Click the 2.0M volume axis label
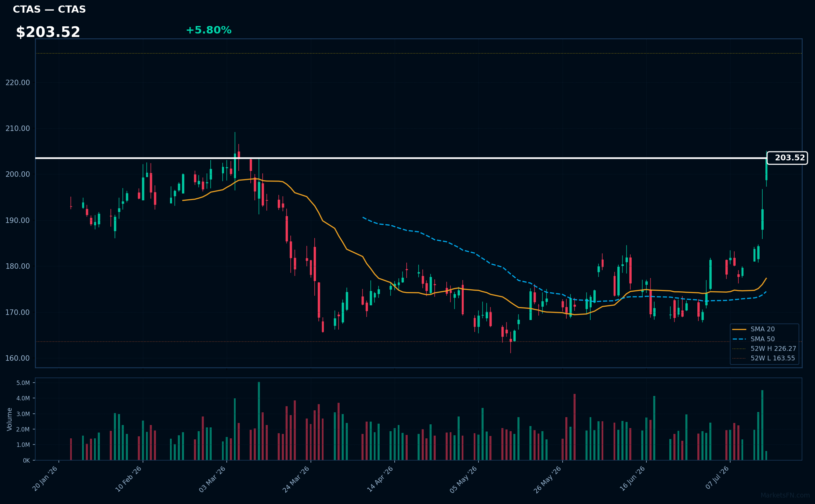 23,429
